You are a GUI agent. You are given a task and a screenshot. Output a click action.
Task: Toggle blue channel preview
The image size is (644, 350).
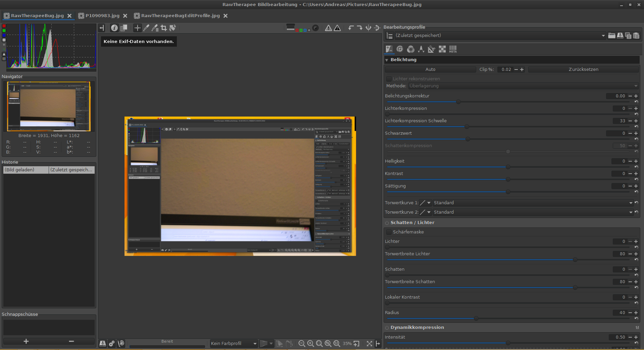[x=305, y=30]
